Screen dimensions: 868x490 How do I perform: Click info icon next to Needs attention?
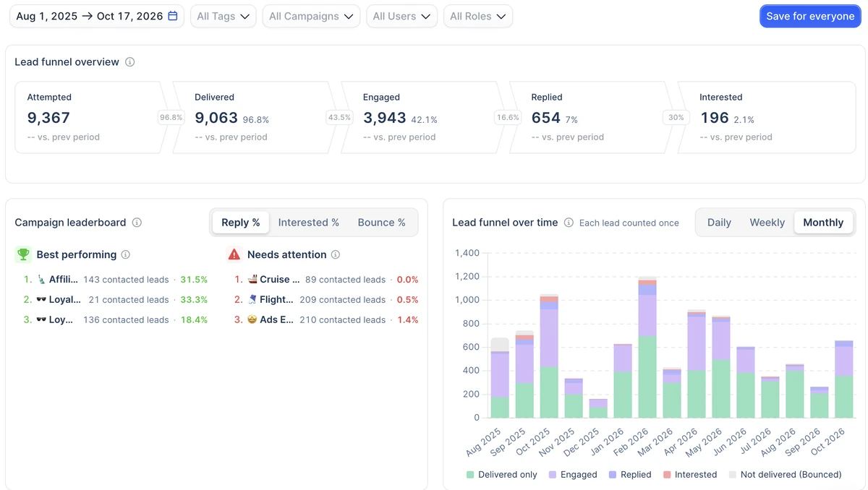click(x=336, y=254)
